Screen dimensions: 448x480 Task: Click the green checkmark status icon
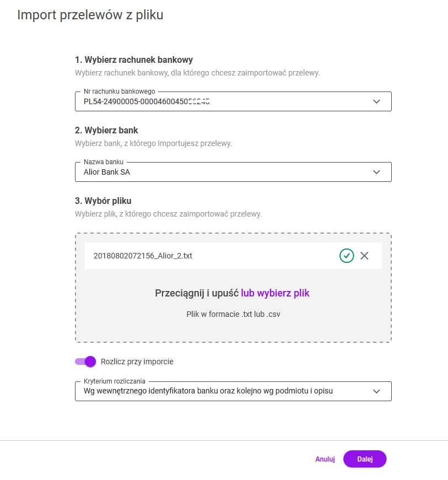pos(347,256)
